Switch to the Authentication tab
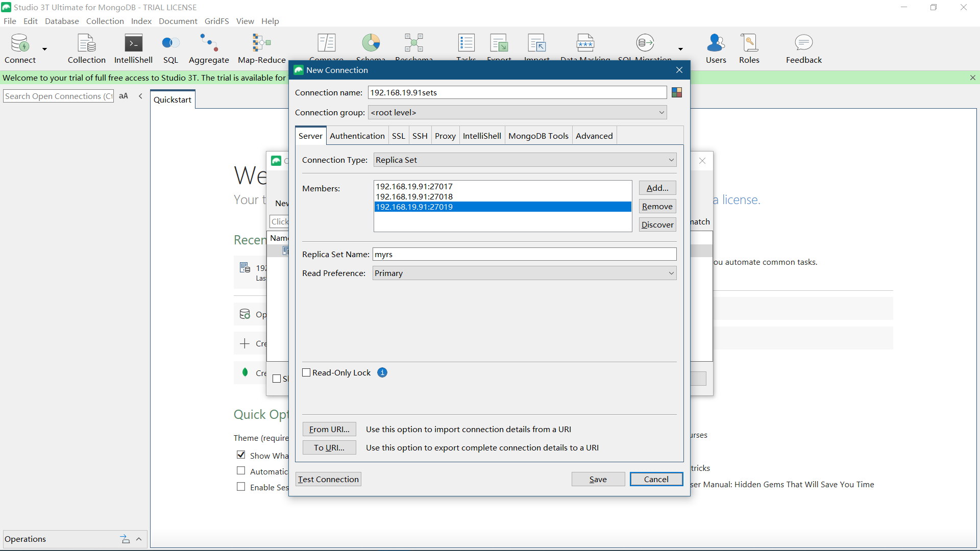The width and height of the screenshot is (980, 551). coord(357,136)
